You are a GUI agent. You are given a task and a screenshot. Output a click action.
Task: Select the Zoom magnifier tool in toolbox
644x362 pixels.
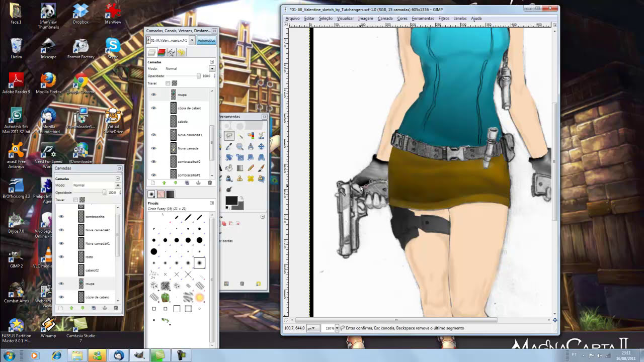pyautogui.click(x=240, y=146)
